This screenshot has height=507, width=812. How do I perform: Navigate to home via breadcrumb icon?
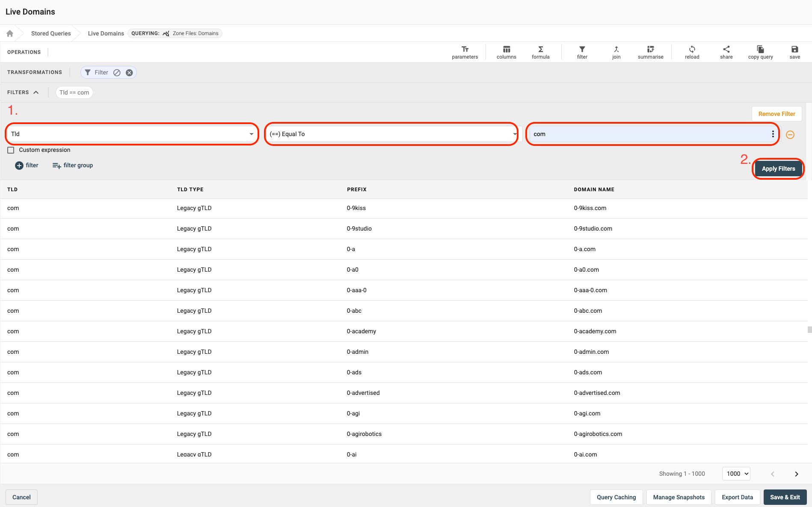point(10,33)
